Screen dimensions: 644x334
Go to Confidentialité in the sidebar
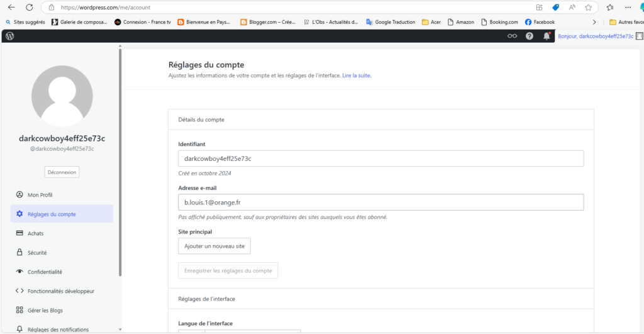(44, 272)
